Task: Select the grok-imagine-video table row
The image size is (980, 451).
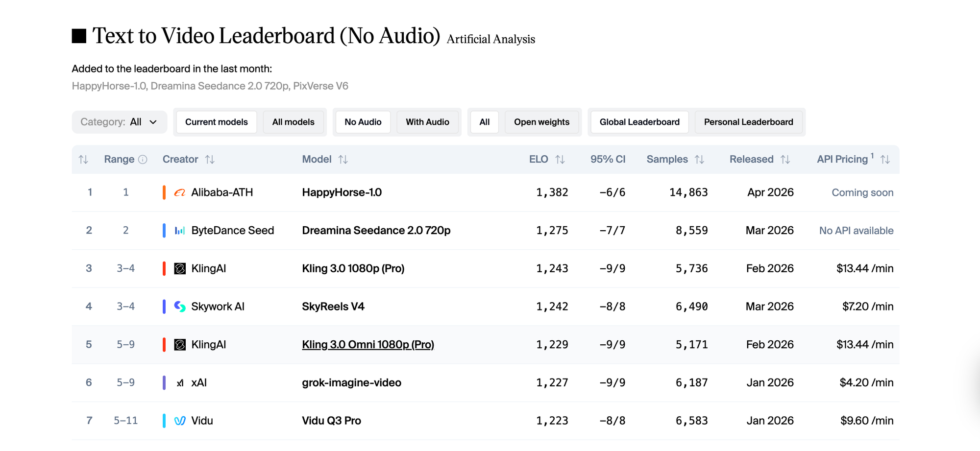Action: [x=490, y=382]
